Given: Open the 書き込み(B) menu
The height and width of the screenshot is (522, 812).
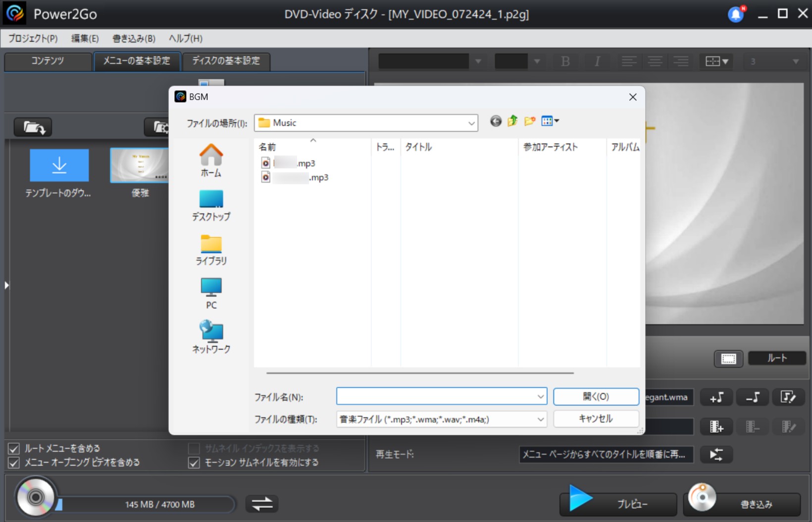Looking at the screenshot, I should pos(134,38).
